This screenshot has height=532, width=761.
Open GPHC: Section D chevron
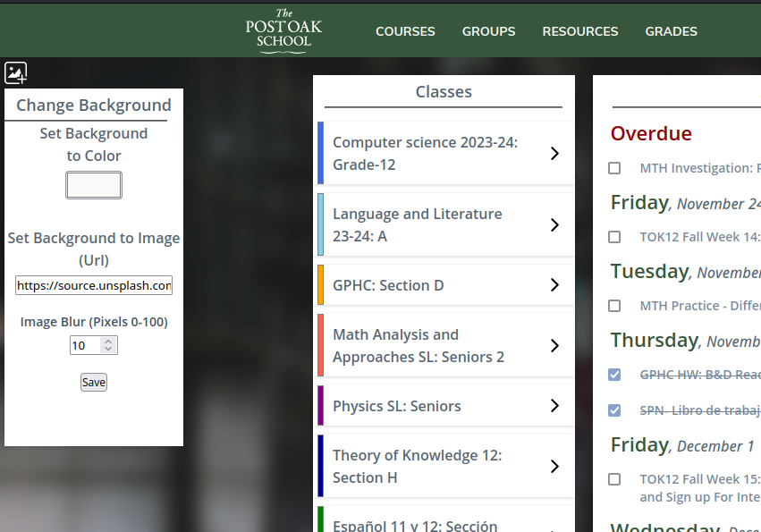(x=554, y=285)
